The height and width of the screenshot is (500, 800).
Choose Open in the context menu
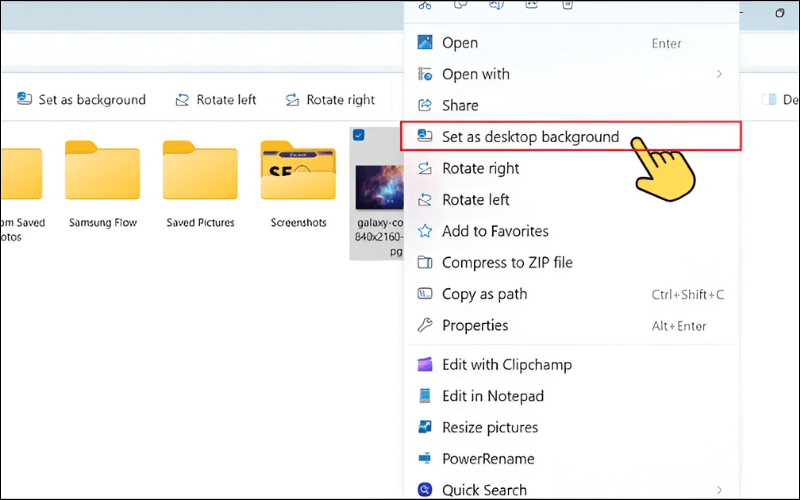tap(571, 43)
